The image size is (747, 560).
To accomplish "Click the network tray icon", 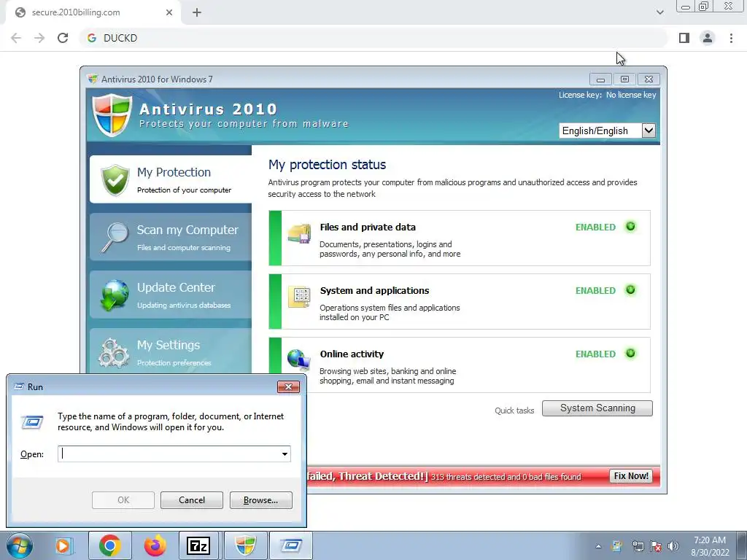I will 638,546.
